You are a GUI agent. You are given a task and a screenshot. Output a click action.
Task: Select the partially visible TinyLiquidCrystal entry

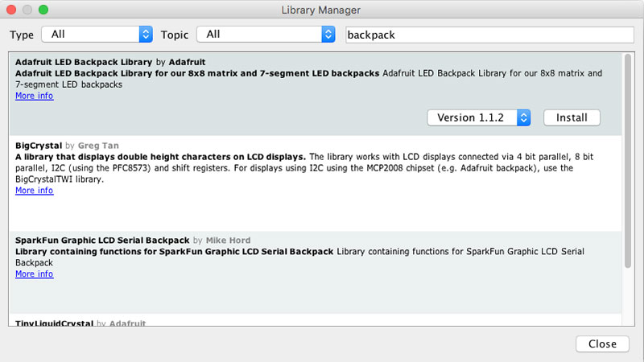[55, 323]
